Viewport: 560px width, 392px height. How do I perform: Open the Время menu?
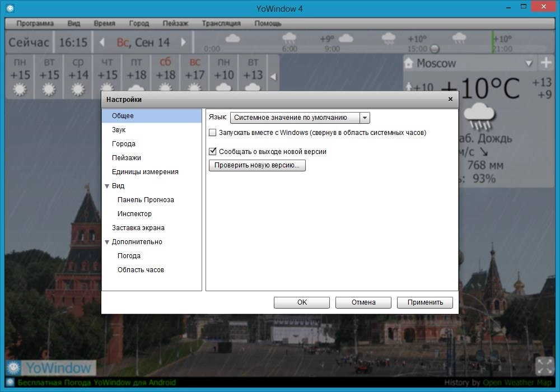tap(104, 24)
